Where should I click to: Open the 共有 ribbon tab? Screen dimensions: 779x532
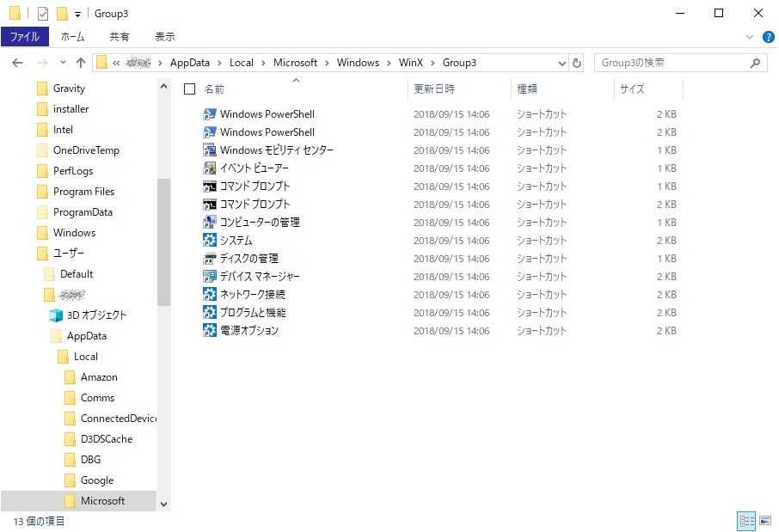coord(120,37)
